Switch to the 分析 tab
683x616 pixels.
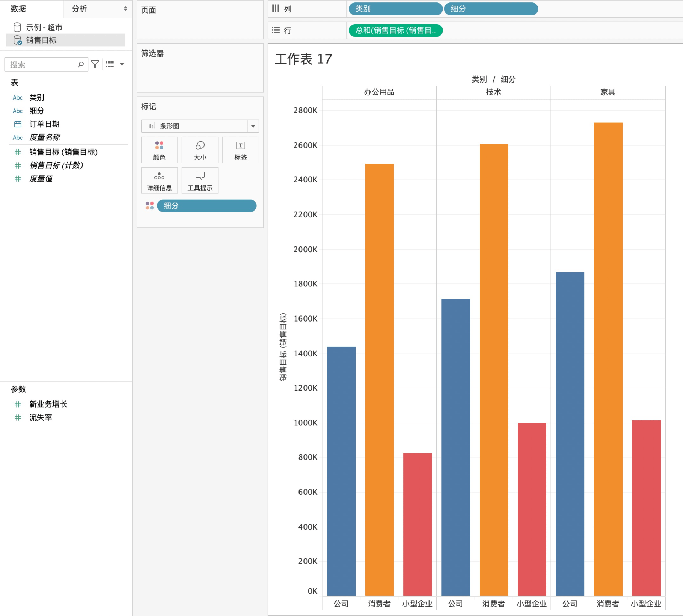click(79, 9)
